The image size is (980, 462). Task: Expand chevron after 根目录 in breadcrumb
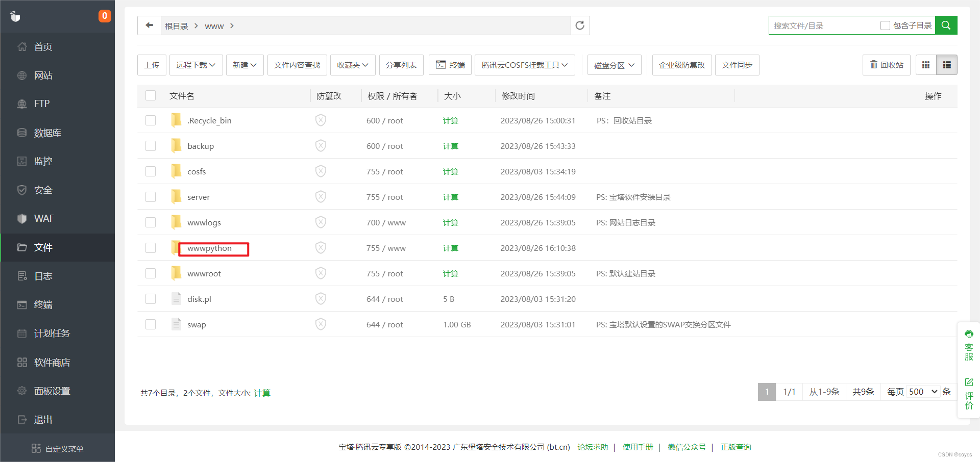pyautogui.click(x=196, y=25)
